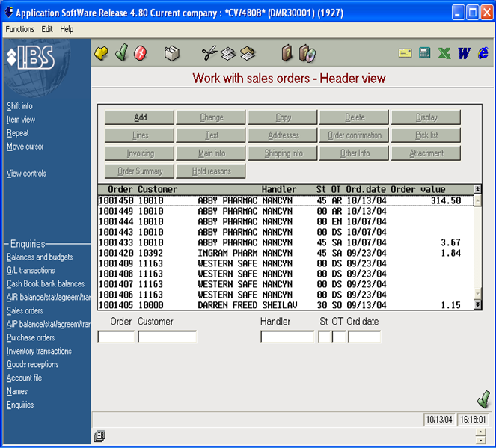Jump to bottom of order list scrollbar
496x448 pixels.
477,305
